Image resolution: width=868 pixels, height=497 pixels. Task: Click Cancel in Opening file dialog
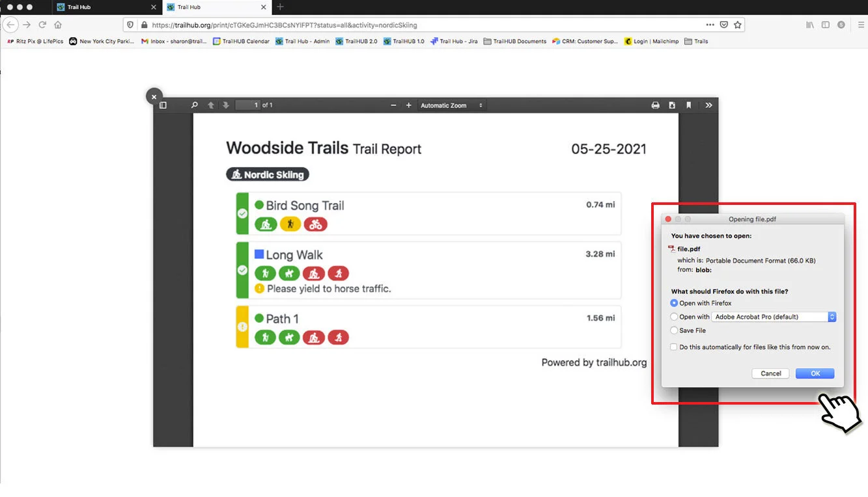tap(771, 373)
